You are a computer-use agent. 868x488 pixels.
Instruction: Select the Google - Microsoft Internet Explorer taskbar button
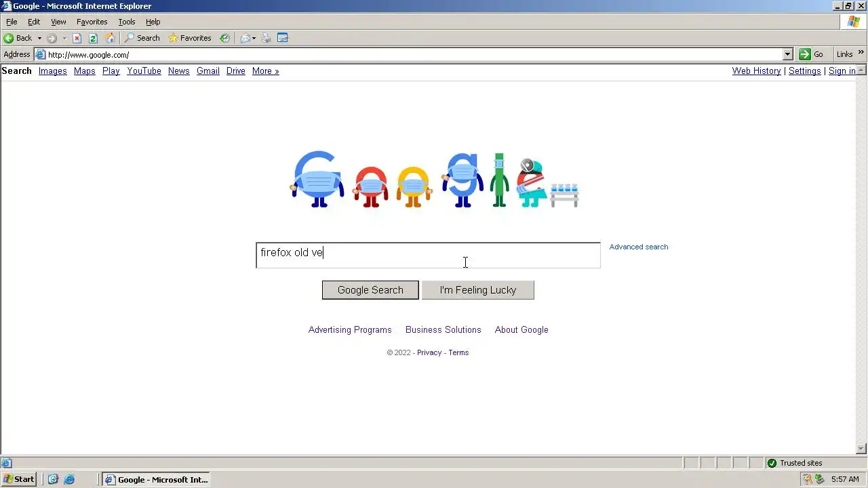[156, 479]
